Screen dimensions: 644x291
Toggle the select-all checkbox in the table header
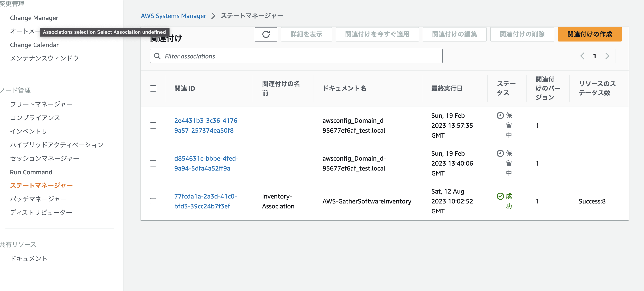[x=153, y=88]
